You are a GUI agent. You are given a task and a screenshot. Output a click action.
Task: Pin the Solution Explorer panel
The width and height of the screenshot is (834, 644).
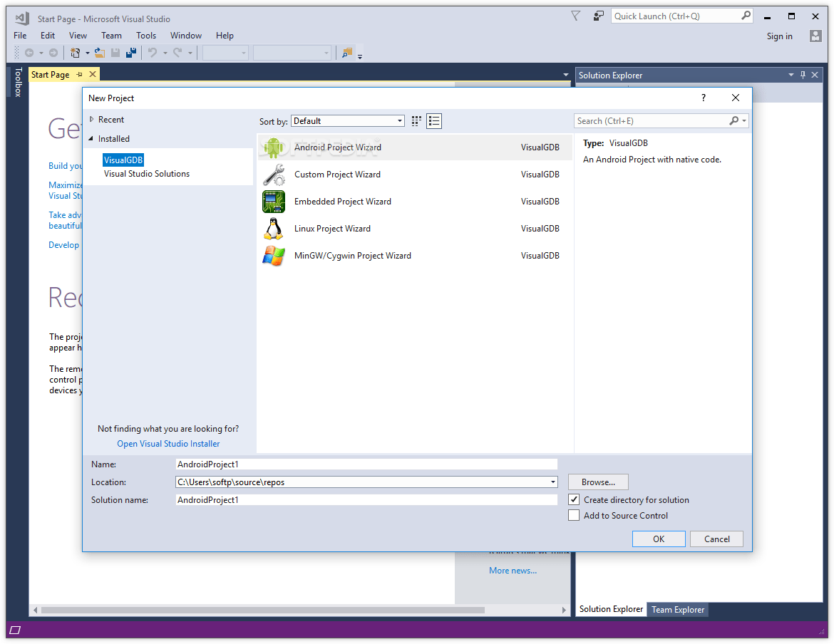coord(803,75)
